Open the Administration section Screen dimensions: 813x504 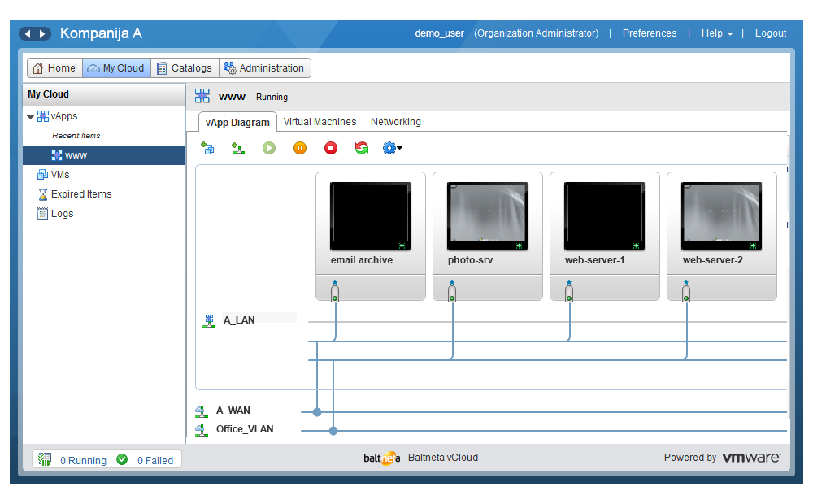264,68
